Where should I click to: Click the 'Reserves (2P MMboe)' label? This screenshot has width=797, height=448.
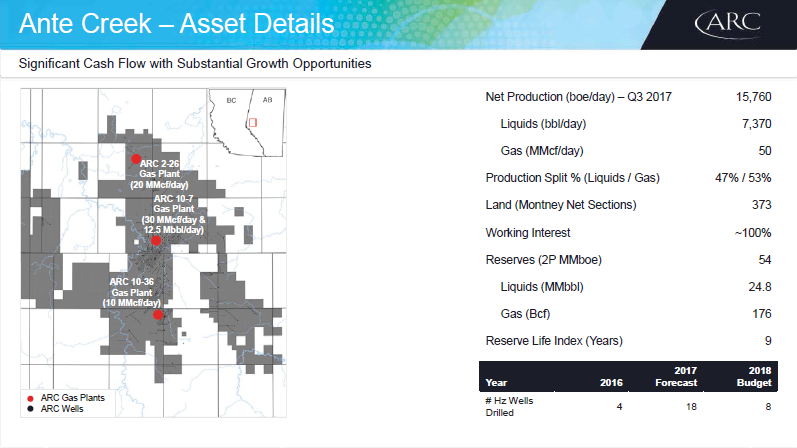coord(543,260)
